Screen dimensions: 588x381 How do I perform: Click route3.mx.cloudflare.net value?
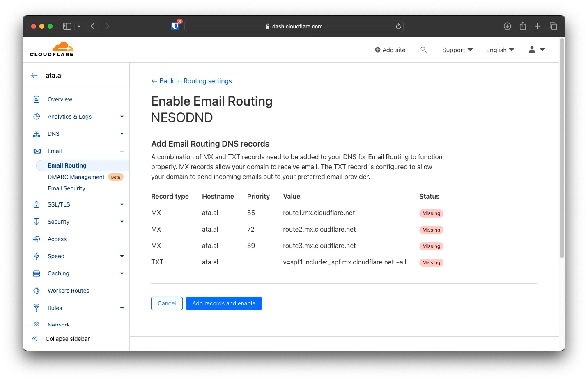[x=319, y=246]
